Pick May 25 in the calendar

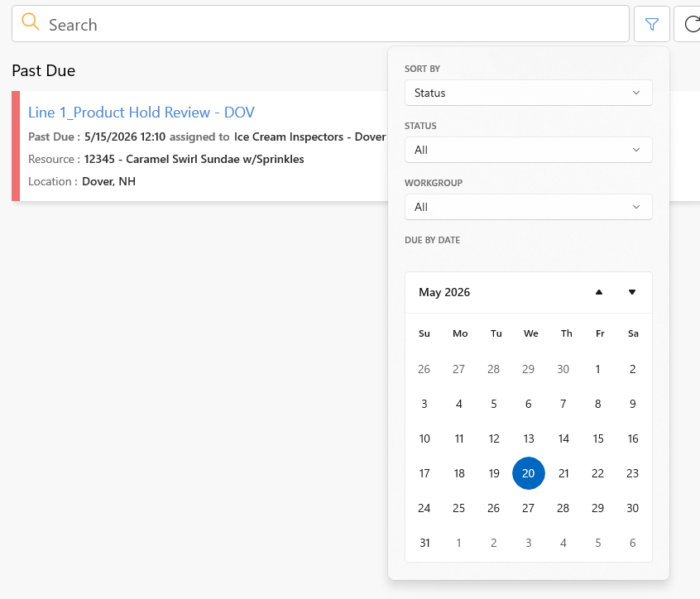(459, 508)
